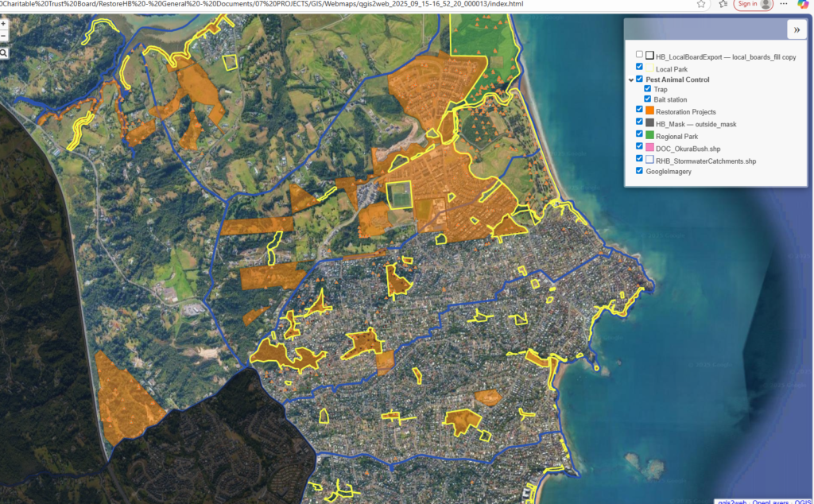
Task: Open the OpenLayers attribution link
Action: [x=766, y=501]
